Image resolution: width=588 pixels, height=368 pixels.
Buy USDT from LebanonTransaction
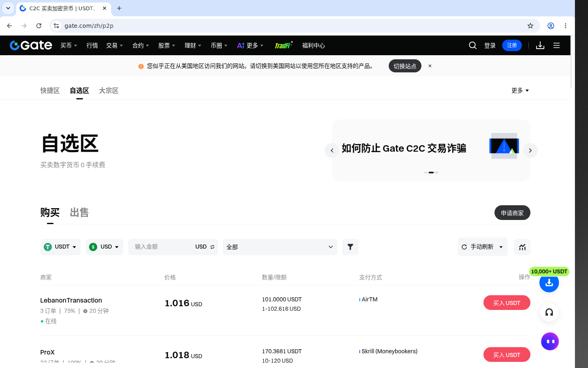coord(507,303)
